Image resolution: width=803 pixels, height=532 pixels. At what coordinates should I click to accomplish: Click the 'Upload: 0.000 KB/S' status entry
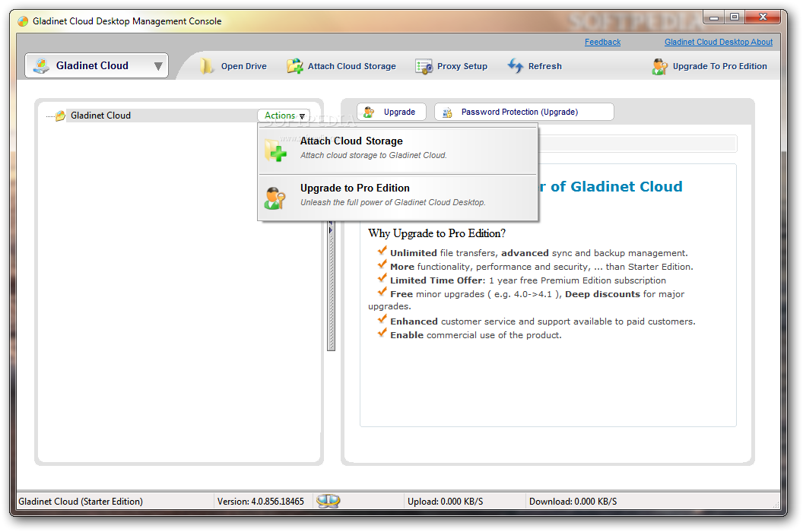445,502
